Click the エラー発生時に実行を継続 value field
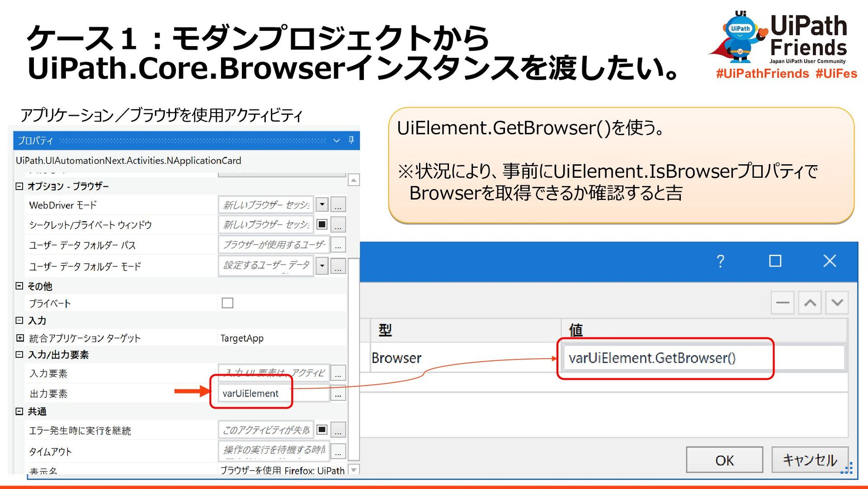This screenshot has height=489, width=868. (x=266, y=429)
